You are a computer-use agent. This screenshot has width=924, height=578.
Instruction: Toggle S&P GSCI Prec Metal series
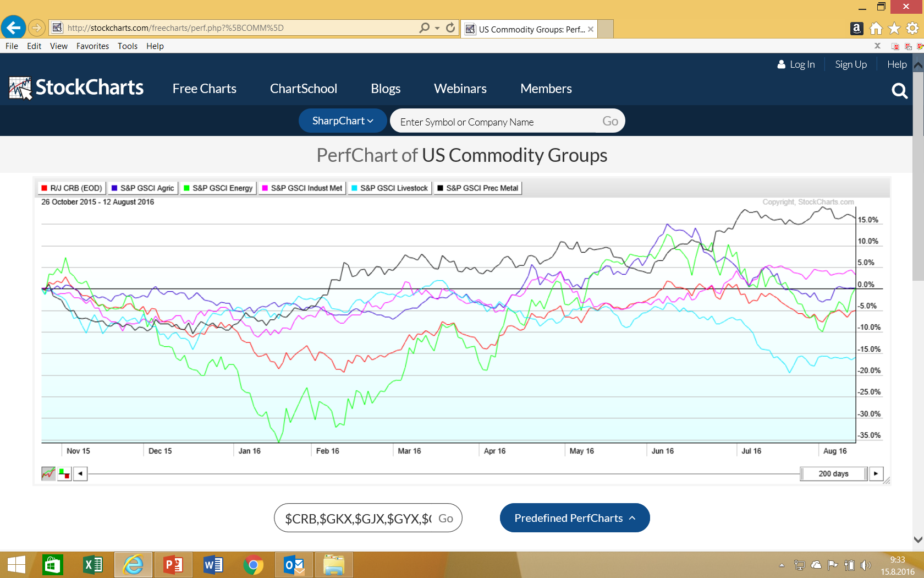coord(477,188)
